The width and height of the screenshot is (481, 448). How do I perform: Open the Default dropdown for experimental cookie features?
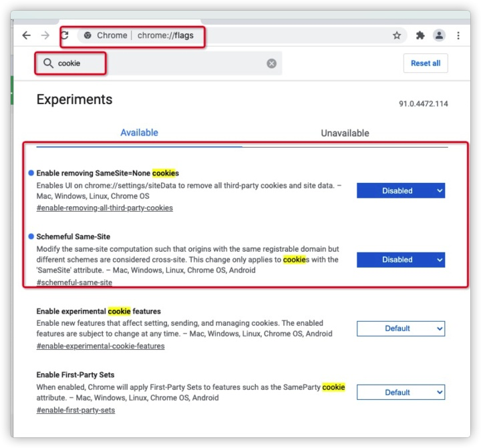point(401,328)
